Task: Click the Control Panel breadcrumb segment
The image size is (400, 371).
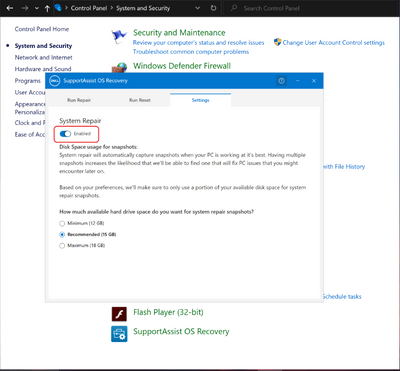Action: 90,8
